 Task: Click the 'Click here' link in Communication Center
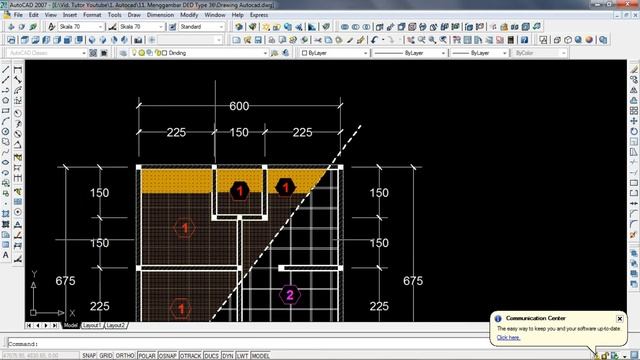[508, 338]
